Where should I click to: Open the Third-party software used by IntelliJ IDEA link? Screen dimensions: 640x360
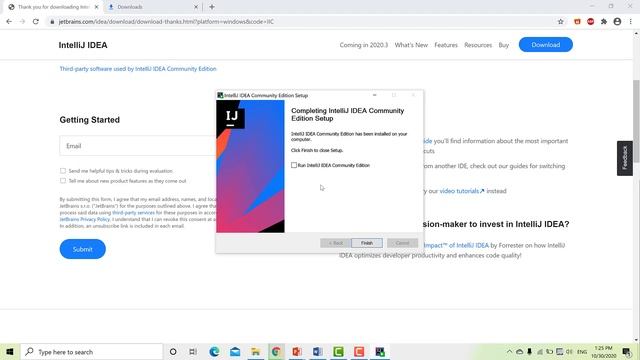138,69
